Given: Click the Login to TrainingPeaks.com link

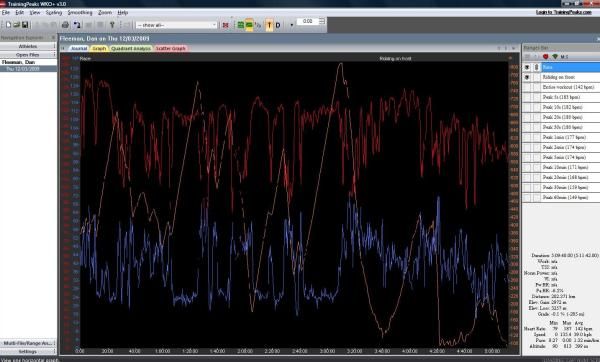Looking at the screenshot, I should coord(564,12).
